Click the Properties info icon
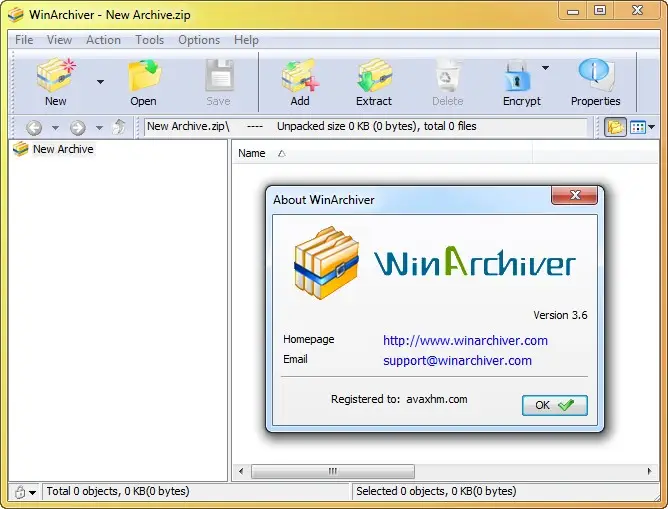The height and width of the screenshot is (509, 668). (596, 75)
